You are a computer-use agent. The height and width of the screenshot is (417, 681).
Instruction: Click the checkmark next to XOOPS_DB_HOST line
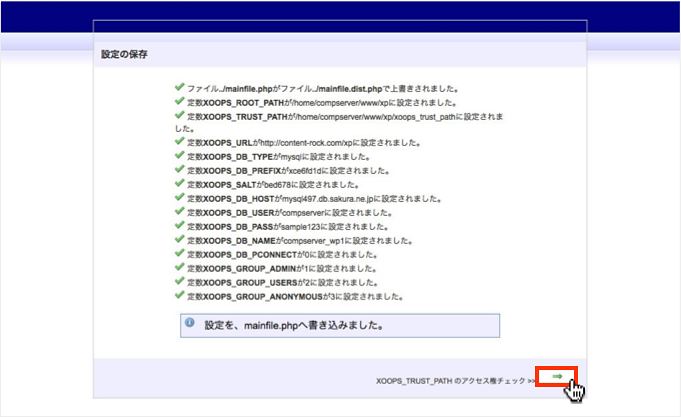click(x=179, y=197)
